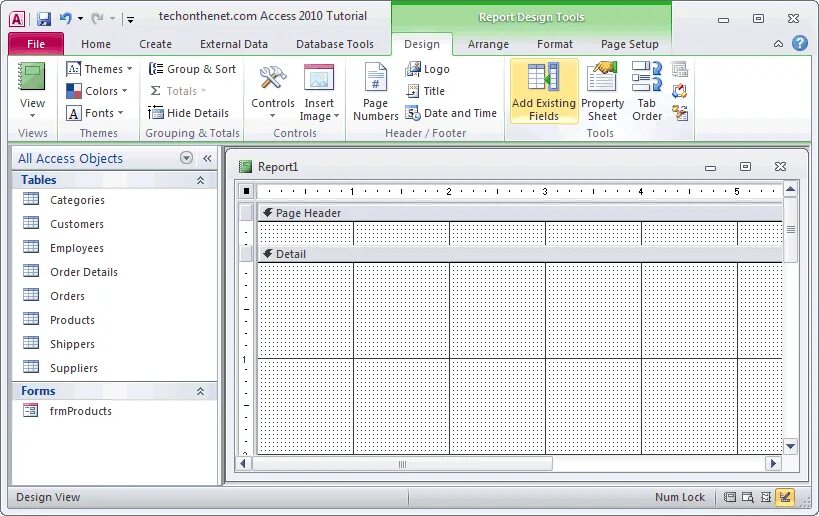The height and width of the screenshot is (516, 819).
Task: Insert Page Numbers
Action: coord(376,91)
